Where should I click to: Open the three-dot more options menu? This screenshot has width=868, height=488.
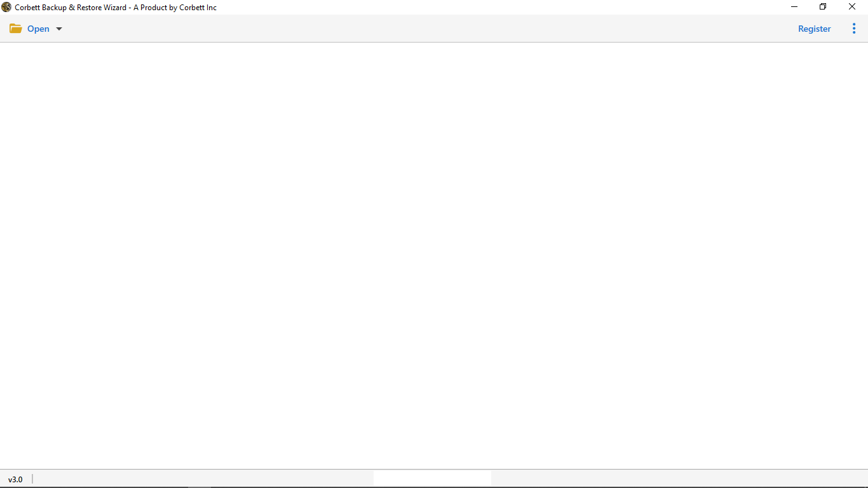[x=854, y=29]
